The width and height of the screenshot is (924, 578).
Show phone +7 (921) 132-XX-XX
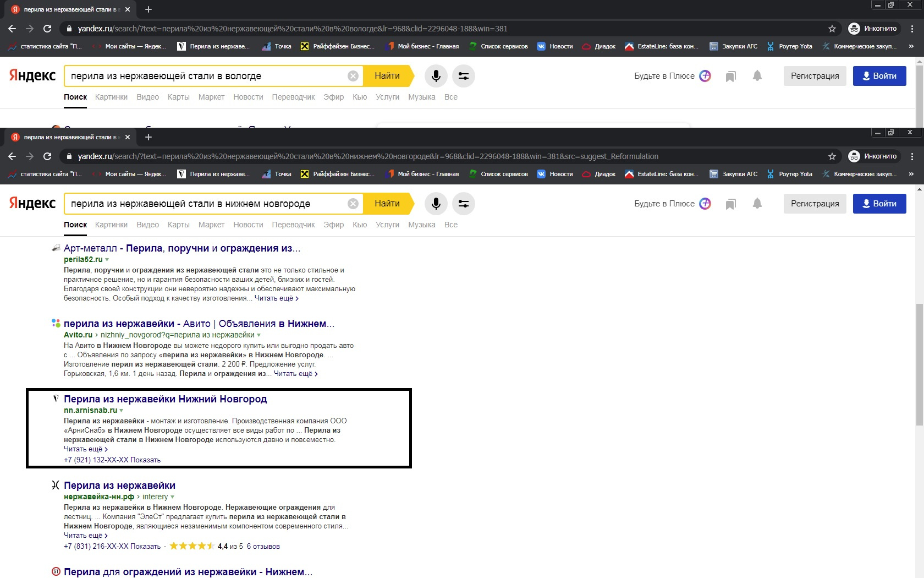click(x=112, y=460)
